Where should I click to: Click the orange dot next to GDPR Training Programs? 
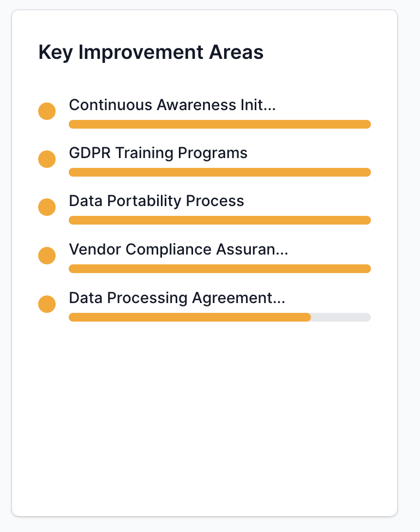[47, 159]
